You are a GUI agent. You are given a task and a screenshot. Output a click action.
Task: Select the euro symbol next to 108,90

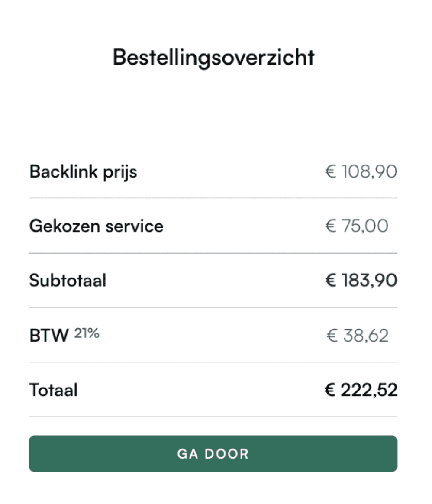tap(331, 171)
